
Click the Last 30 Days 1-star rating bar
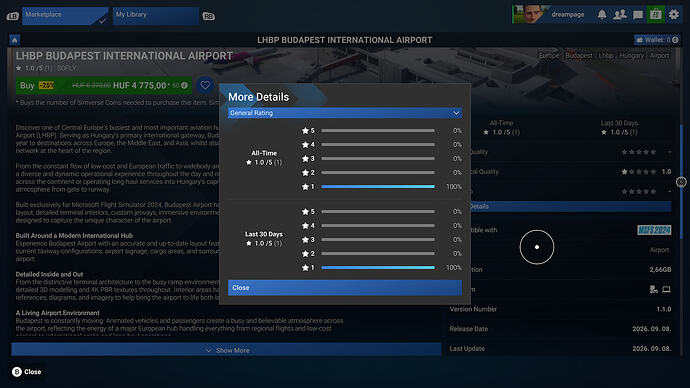point(378,267)
